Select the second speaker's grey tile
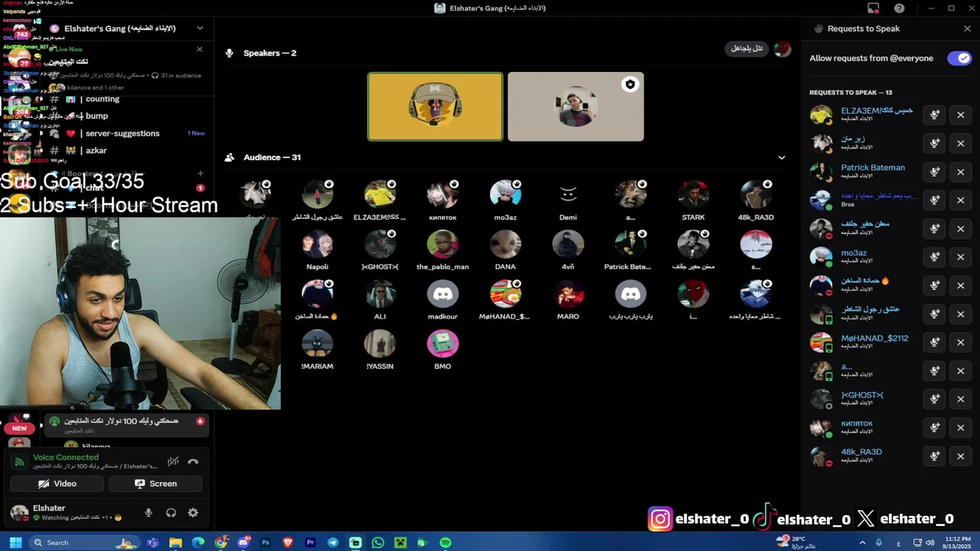This screenshot has width=980, height=551. (x=576, y=106)
